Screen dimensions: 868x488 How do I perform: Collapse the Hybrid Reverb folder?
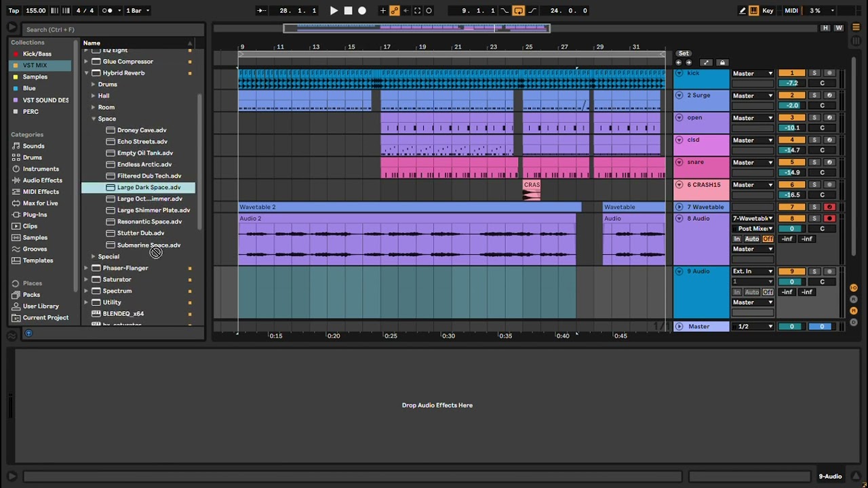(x=87, y=73)
